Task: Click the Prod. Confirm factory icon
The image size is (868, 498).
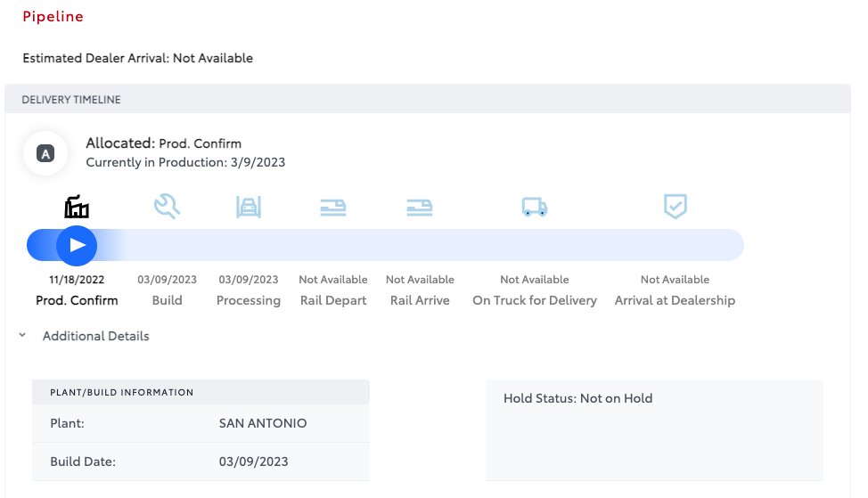Action: coord(77,208)
